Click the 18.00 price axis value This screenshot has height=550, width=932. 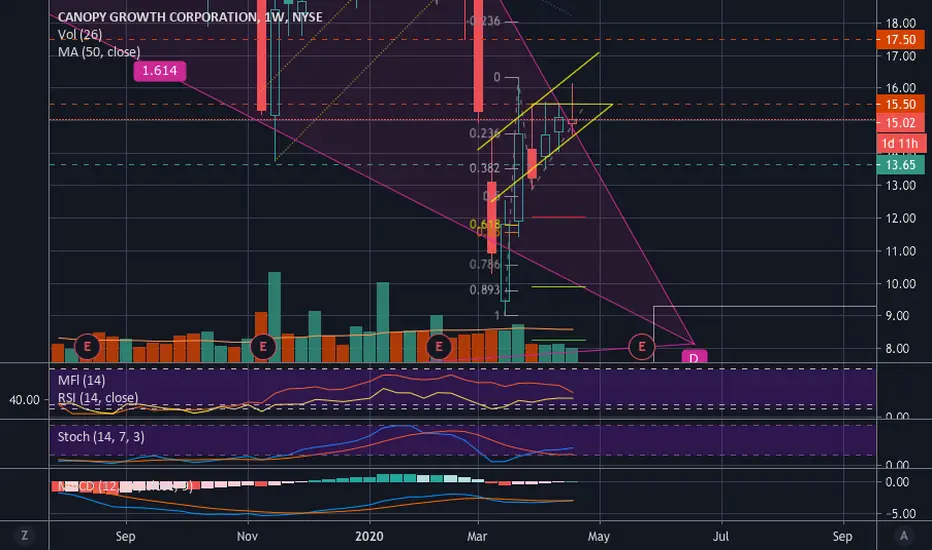point(900,23)
